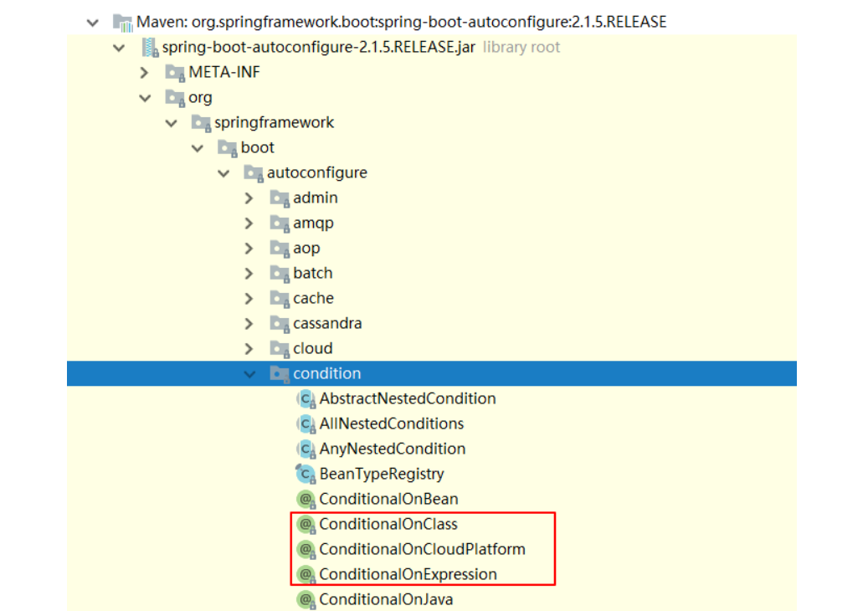
Task: Click the AbstractNestedCondition class icon
Action: point(306,399)
